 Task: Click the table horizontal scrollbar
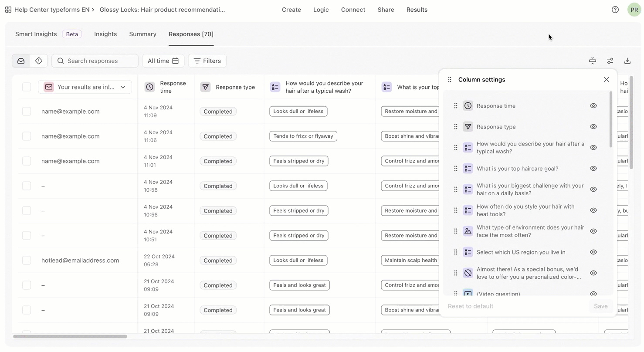[x=70, y=336]
